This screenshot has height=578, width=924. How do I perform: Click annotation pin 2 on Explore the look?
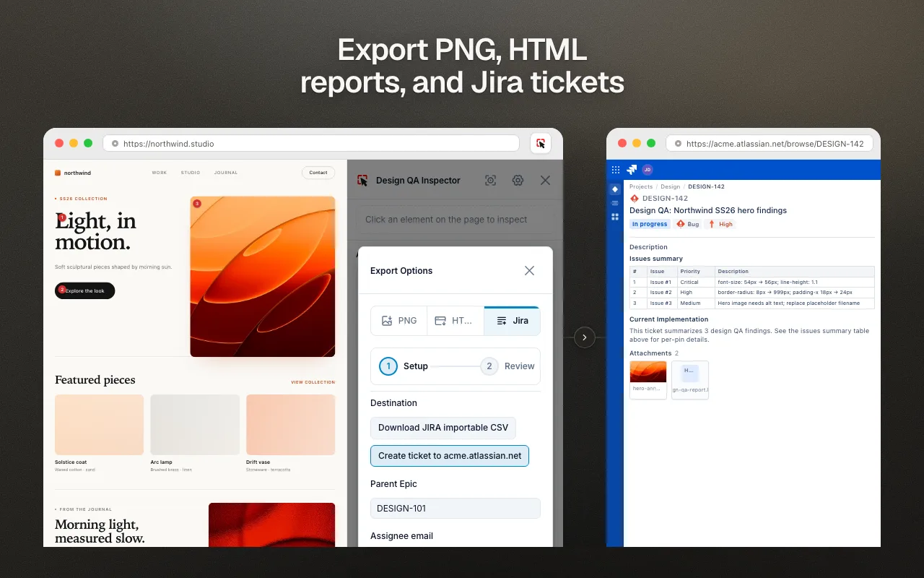pyautogui.click(x=62, y=290)
